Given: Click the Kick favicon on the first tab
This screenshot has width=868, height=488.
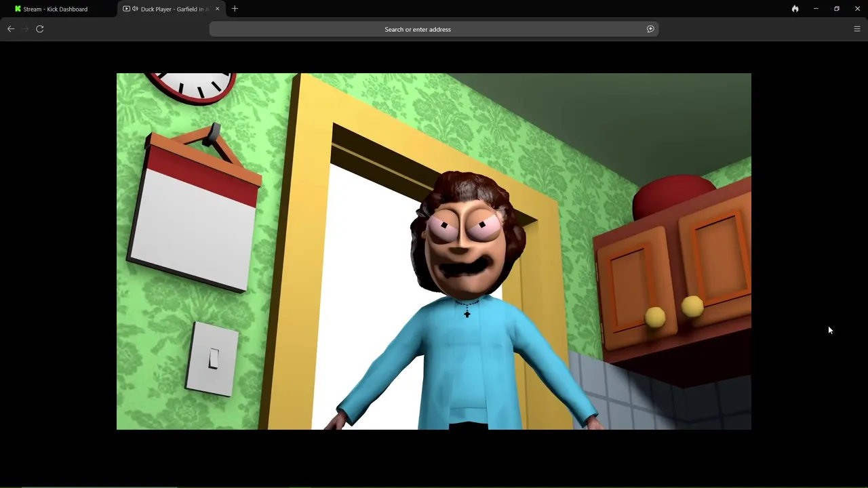Looking at the screenshot, I should (x=18, y=9).
